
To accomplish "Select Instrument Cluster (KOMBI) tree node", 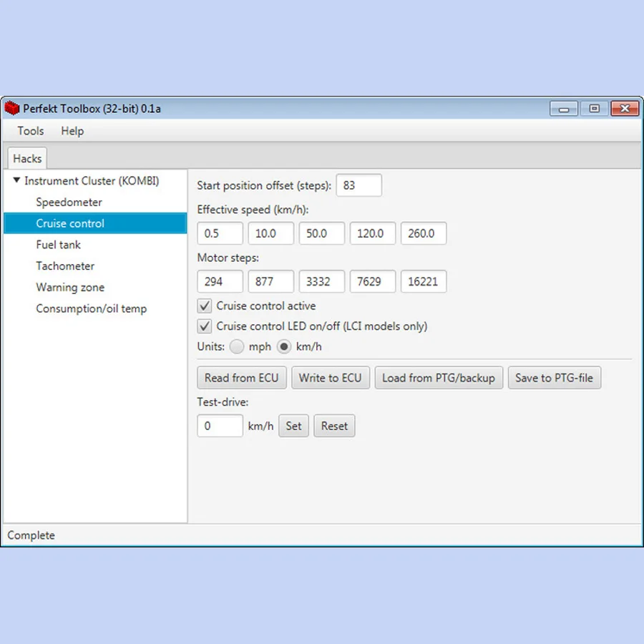I will (92, 181).
